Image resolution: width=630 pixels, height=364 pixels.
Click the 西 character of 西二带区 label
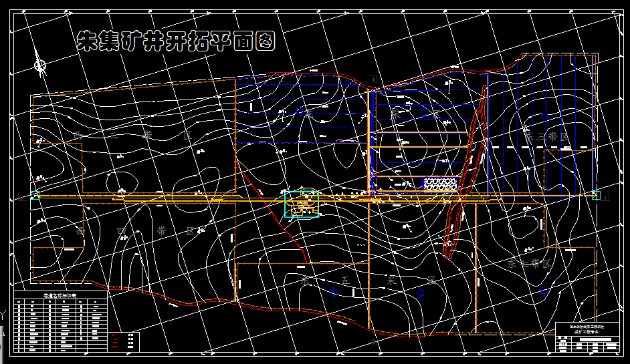(79, 135)
